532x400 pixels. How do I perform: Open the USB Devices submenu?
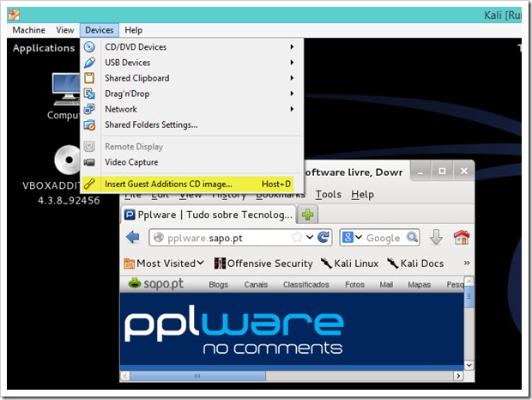191,63
